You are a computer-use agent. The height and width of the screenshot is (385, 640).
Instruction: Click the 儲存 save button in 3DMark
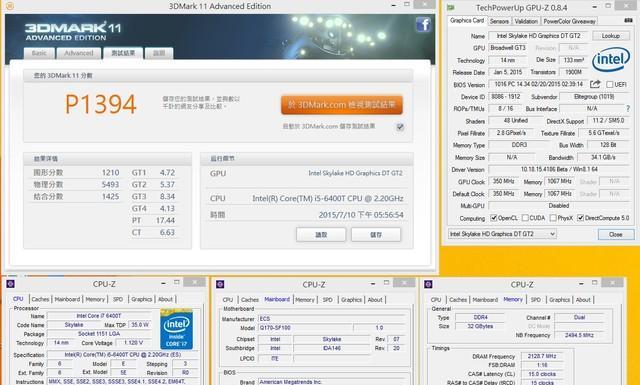pos(376,235)
